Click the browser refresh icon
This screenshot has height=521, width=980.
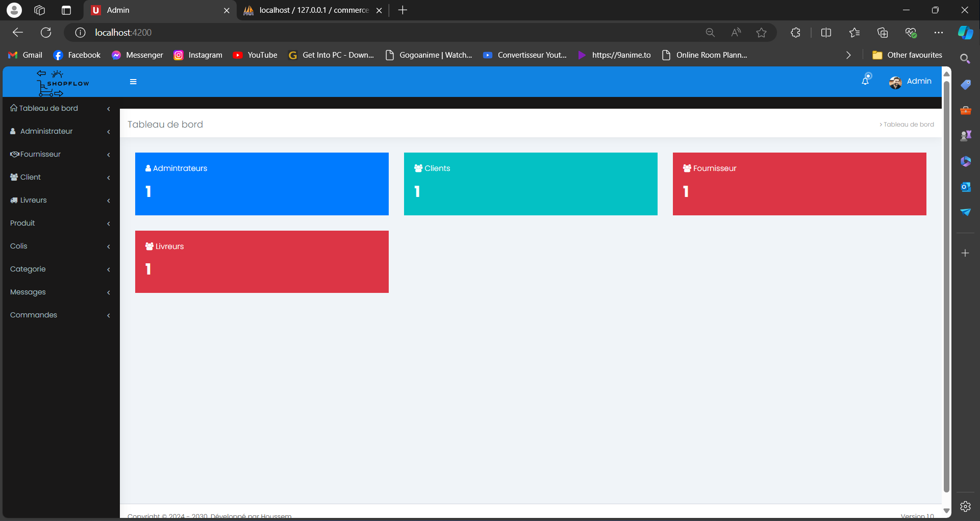point(46,33)
